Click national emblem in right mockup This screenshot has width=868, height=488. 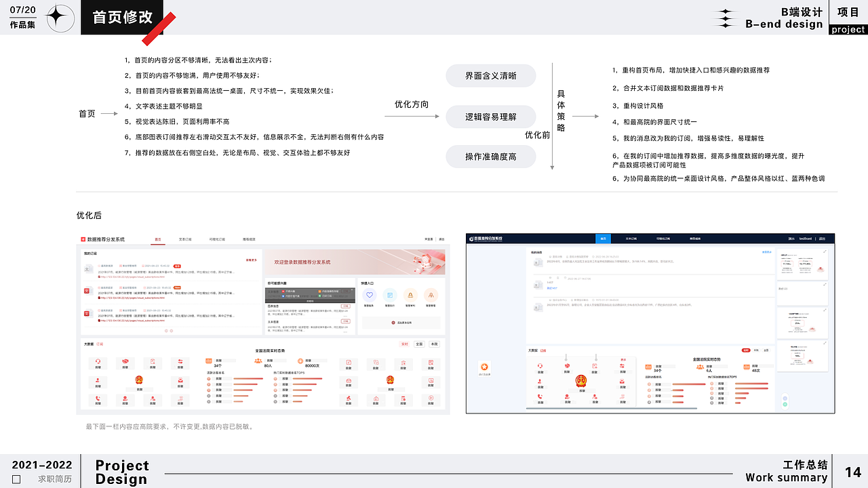point(580,381)
